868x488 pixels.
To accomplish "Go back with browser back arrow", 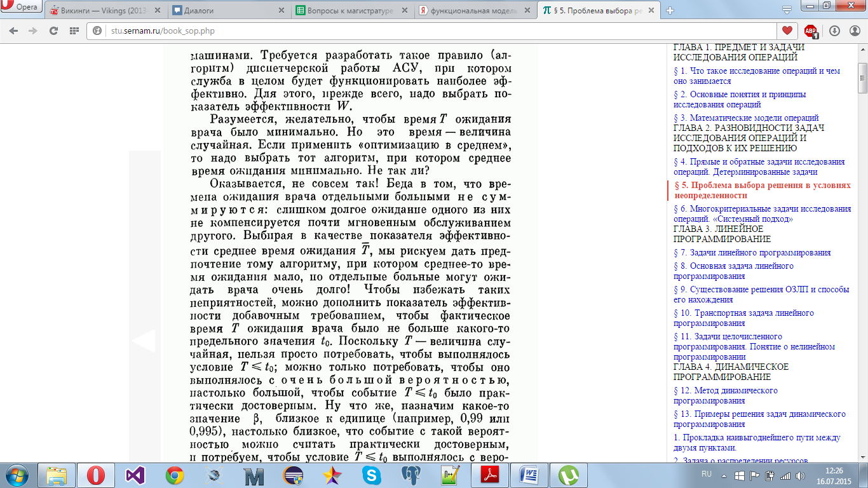I will [15, 30].
